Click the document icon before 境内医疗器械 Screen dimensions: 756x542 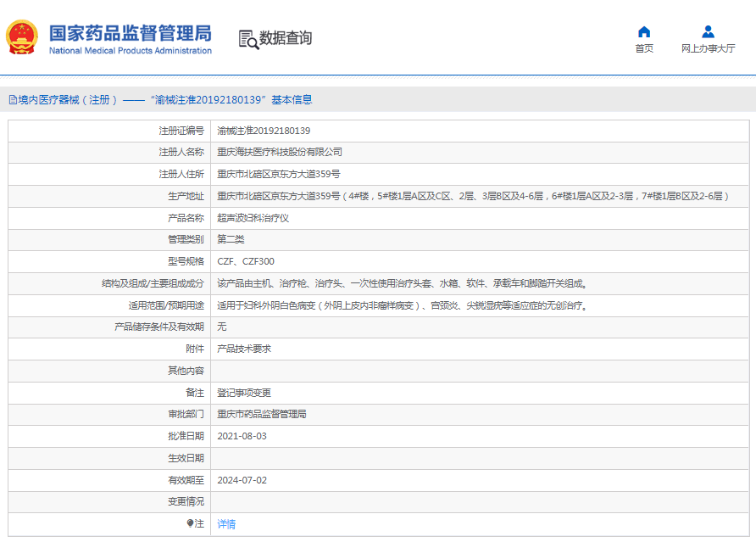pyautogui.click(x=13, y=100)
